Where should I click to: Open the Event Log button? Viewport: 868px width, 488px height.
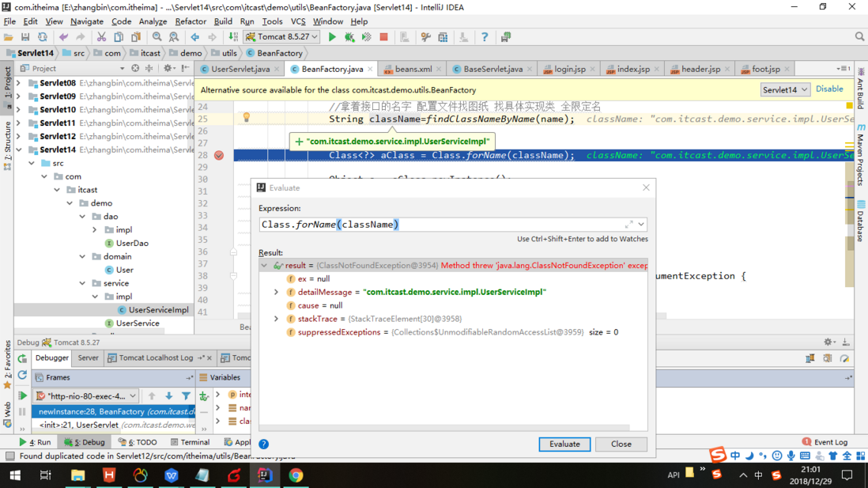pyautogui.click(x=825, y=442)
